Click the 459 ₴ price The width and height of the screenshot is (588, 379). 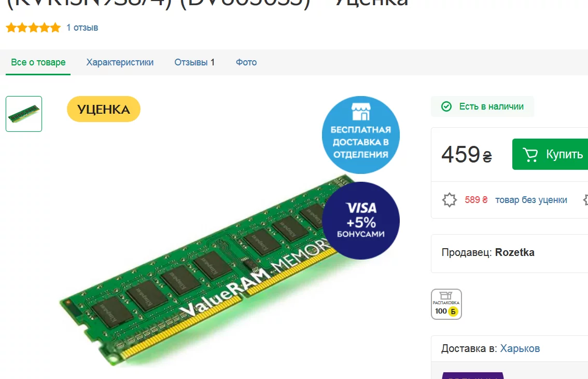pyautogui.click(x=467, y=154)
